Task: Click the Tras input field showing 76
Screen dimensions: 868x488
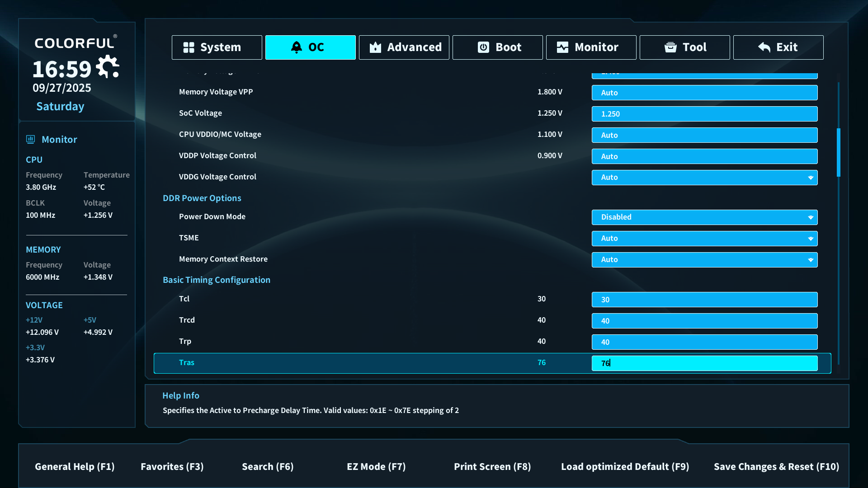Action: (x=705, y=363)
